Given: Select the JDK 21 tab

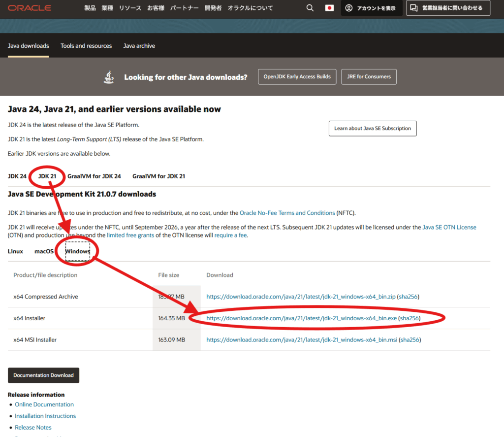Looking at the screenshot, I should pyautogui.click(x=47, y=176).
